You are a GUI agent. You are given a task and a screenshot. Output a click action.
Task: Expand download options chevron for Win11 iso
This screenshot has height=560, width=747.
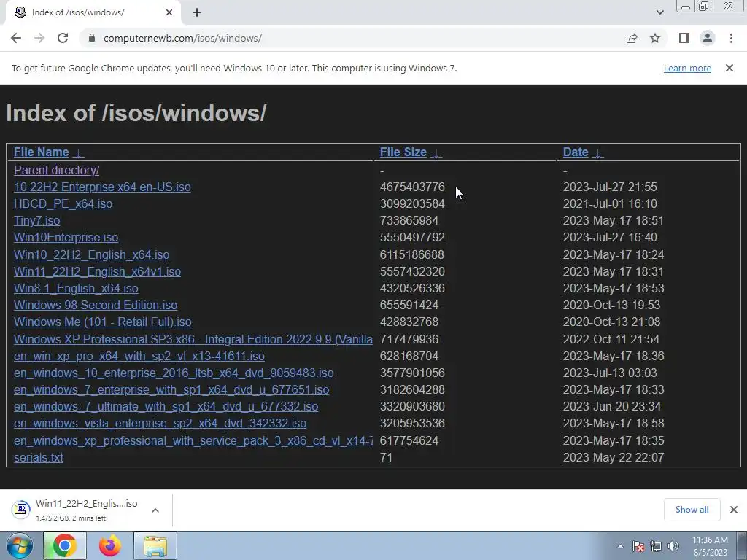point(155,510)
